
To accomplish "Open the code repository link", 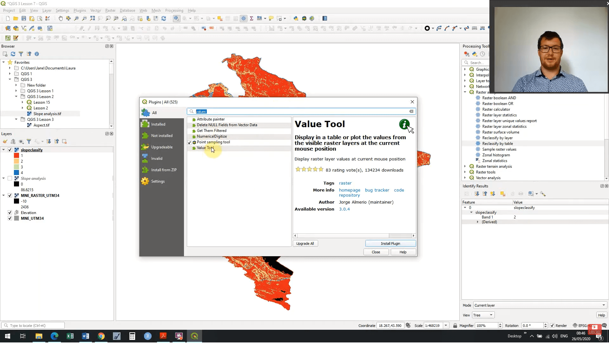I will tap(371, 193).
